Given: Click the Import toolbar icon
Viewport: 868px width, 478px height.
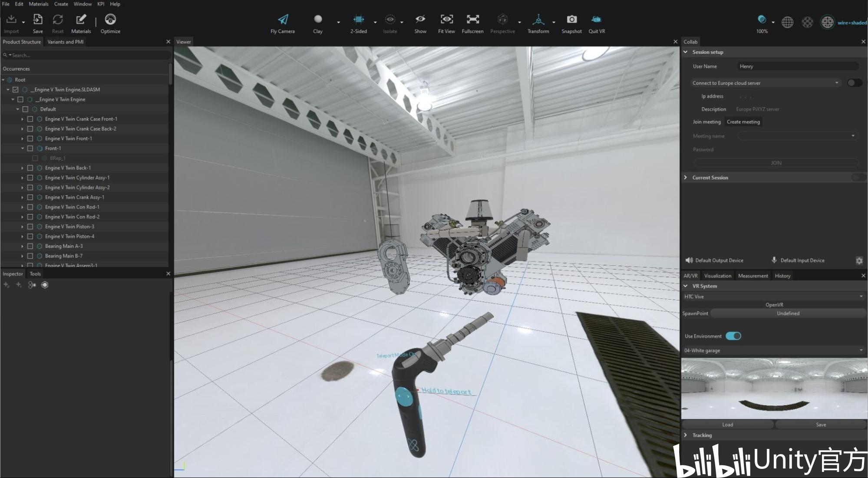Looking at the screenshot, I should (11, 20).
